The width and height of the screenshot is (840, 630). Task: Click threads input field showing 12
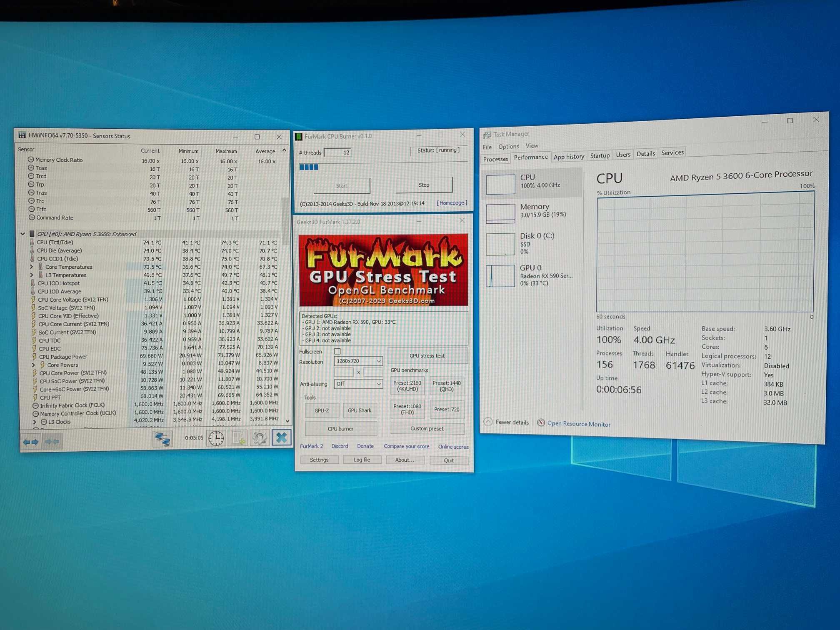[337, 152]
